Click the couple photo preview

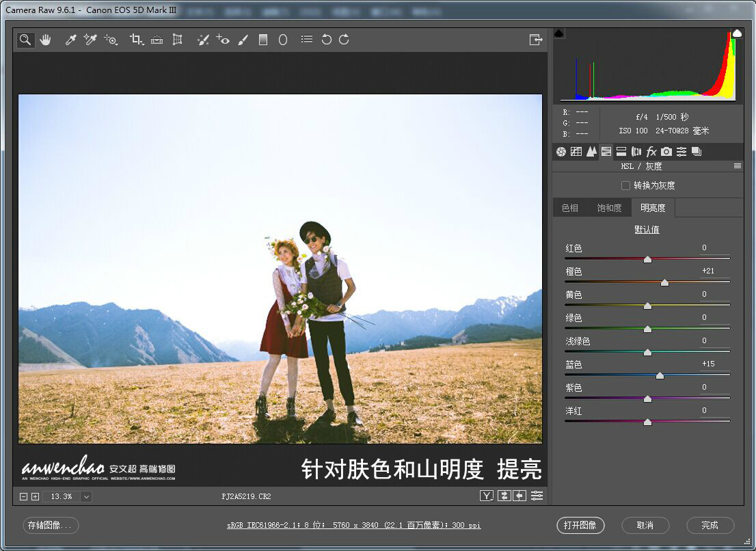coord(280,269)
